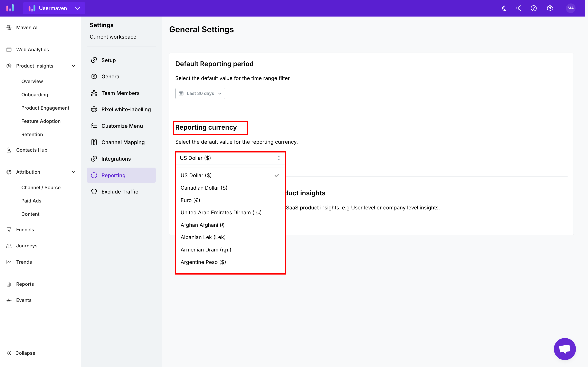Open help using the question mark icon
The height and width of the screenshot is (367, 588).
534,8
